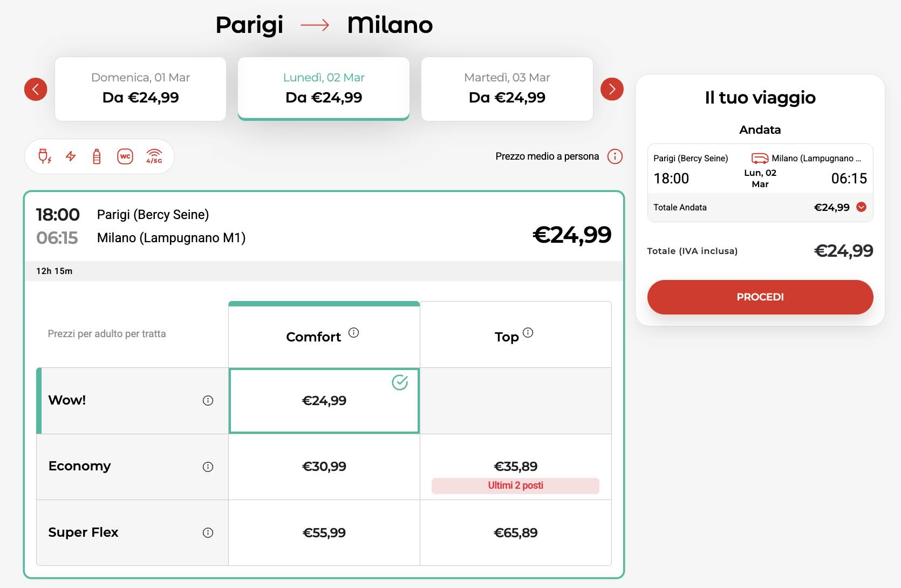The width and height of the screenshot is (901, 588).
Task: Select the power outlet lightning icon
Action: (71, 156)
